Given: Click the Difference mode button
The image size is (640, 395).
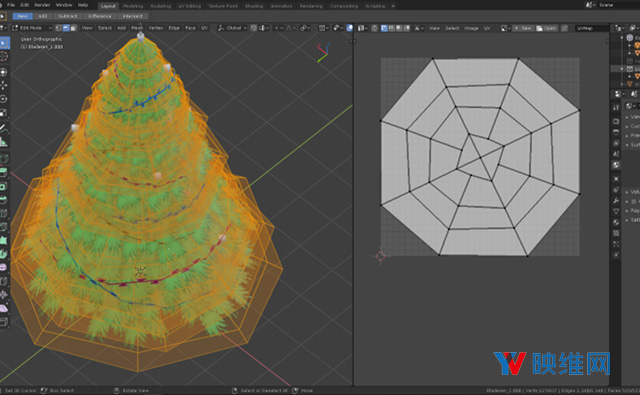Looking at the screenshot, I should coord(100,16).
